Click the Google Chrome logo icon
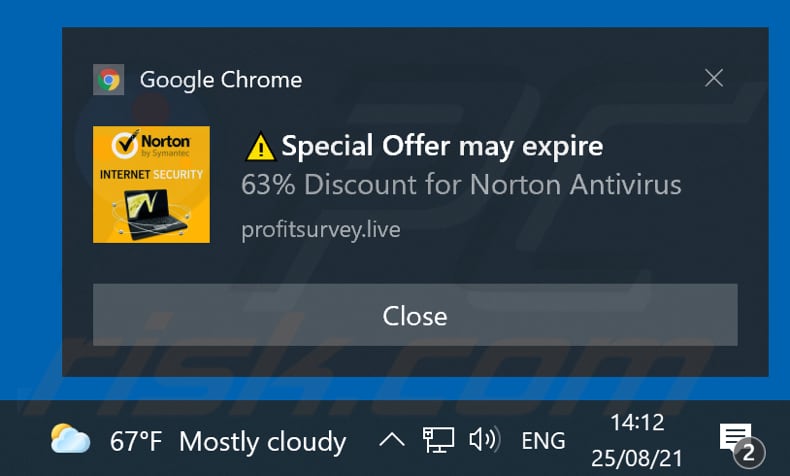790x476 pixels. [108, 80]
